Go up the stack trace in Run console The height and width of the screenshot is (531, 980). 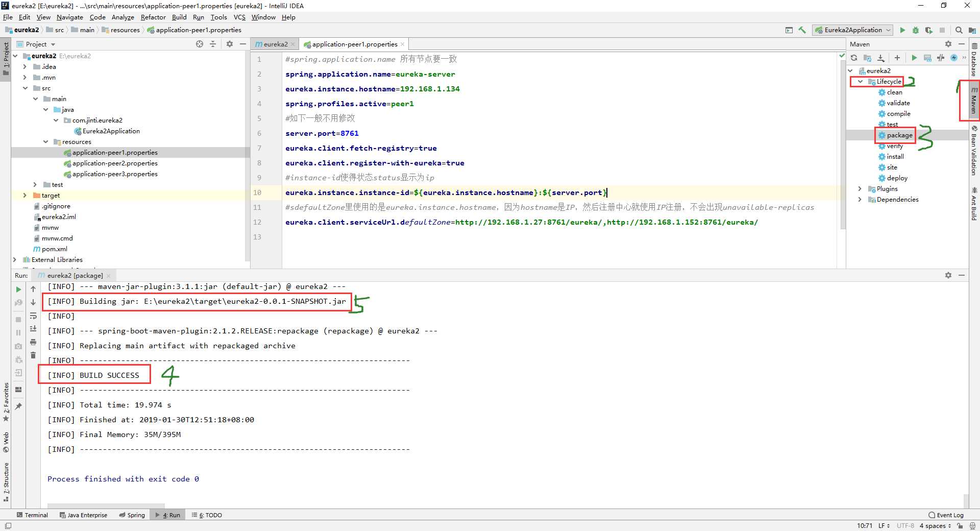pyautogui.click(x=33, y=289)
